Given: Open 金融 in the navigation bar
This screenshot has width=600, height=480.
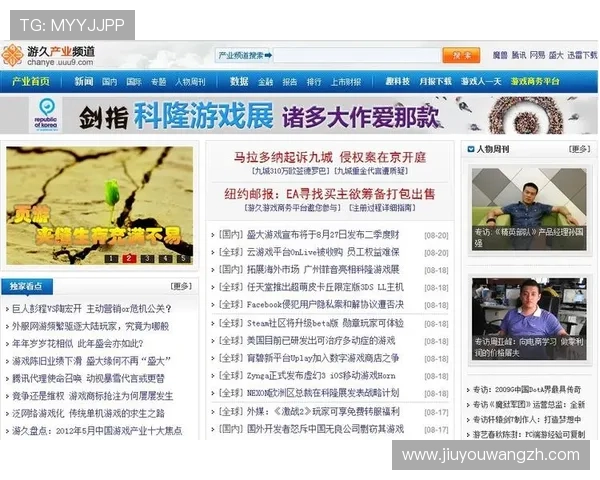Looking at the screenshot, I should [x=265, y=82].
